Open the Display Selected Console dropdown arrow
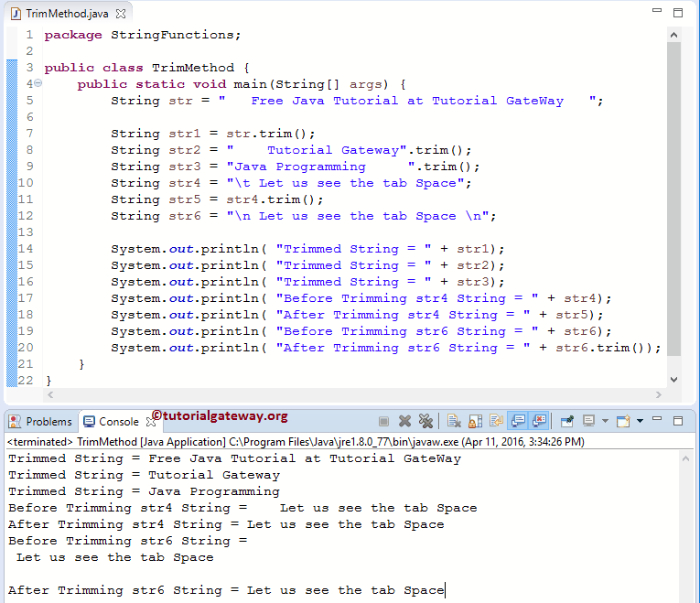 [605, 421]
